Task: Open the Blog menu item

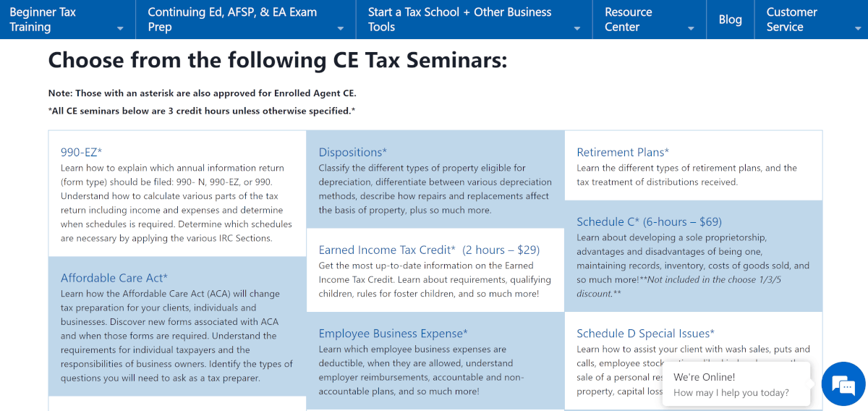Action: click(730, 20)
